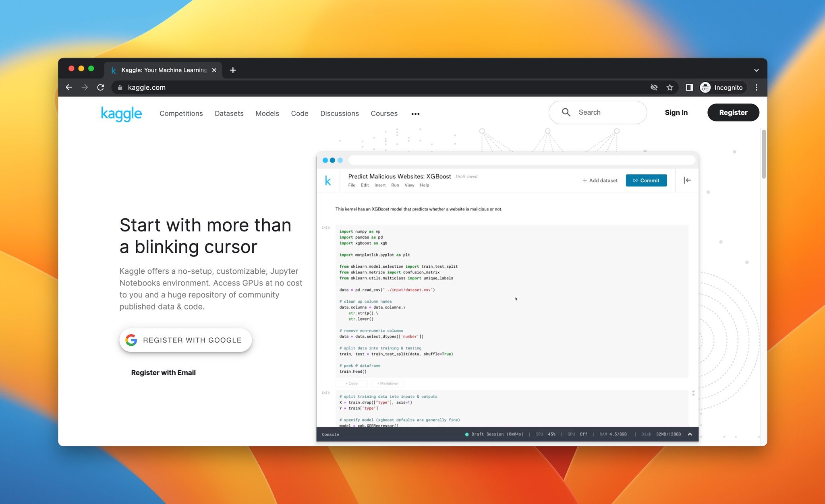Screen dimensions: 825x504
Task: Click the collapse/expand panel icon top-right
Action: [x=687, y=180]
